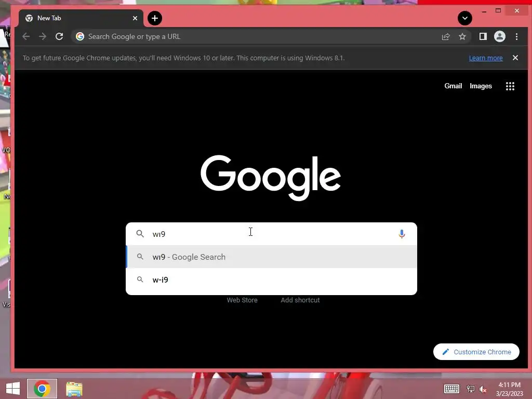Share this page icon in address bar

click(446, 37)
